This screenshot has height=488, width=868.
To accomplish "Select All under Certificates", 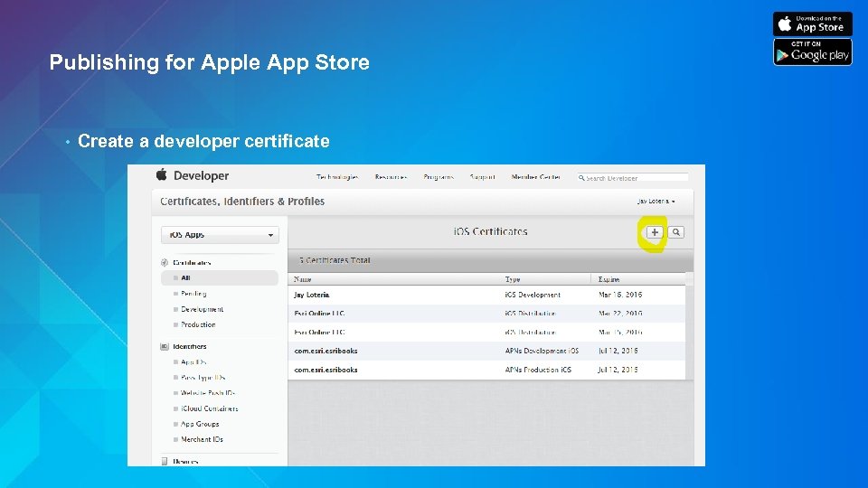I will click(220, 277).
